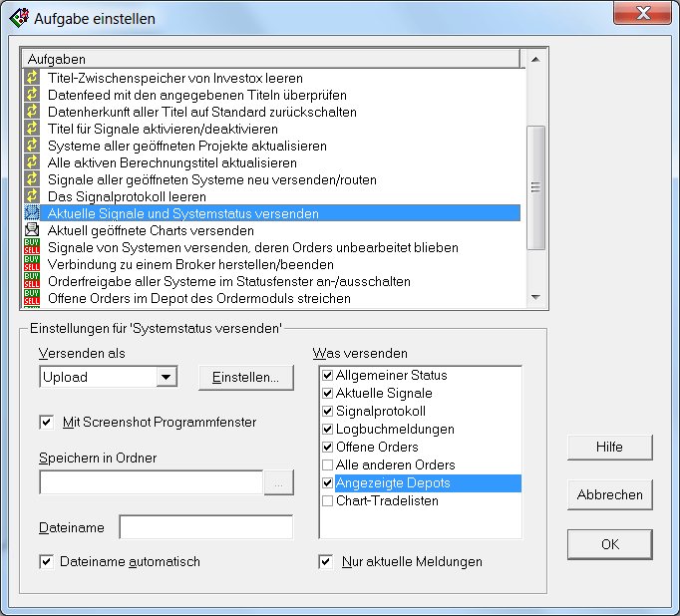Screen dimensions: 680x616
Task: Click printer icon for 'Aktuell geöffnete Charts versenden'
Action: [x=31, y=230]
